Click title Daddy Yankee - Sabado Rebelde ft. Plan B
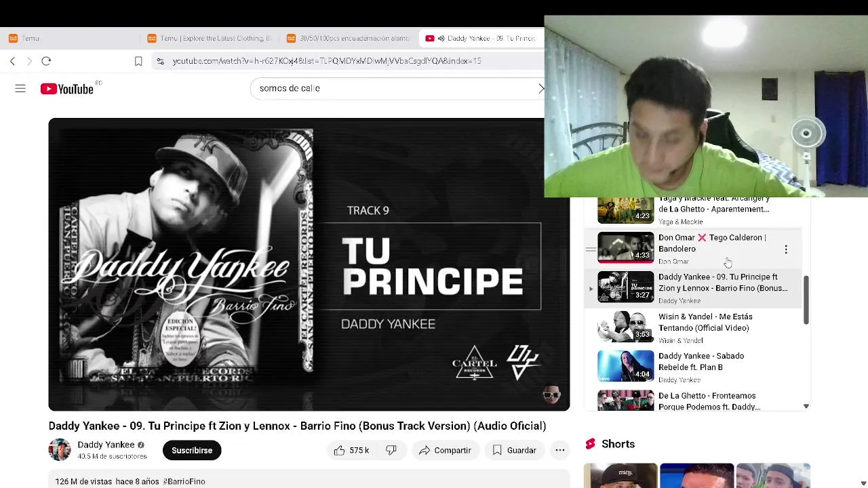Viewport: 868px width, 488px height. pyautogui.click(x=701, y=361)
